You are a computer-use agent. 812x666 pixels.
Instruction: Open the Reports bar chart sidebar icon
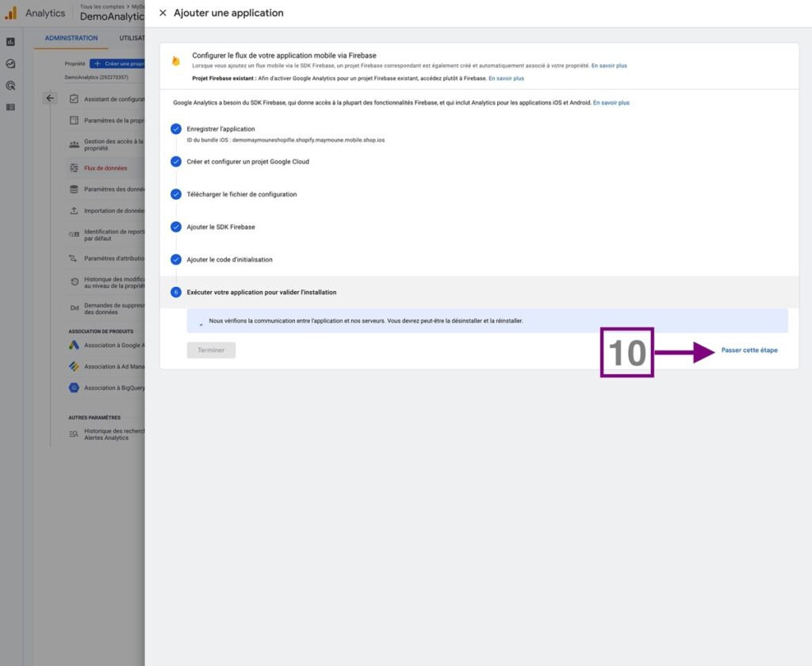coord(10,42)
